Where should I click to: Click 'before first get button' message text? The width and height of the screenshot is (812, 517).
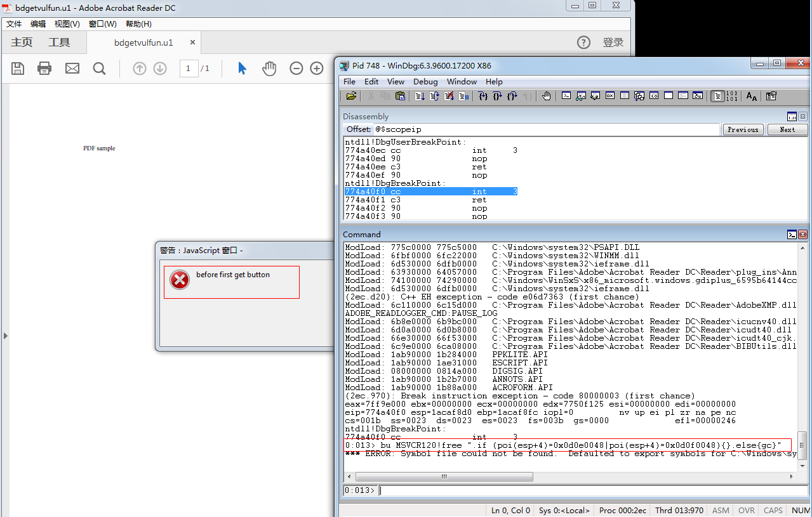click(x=233, y=275)
